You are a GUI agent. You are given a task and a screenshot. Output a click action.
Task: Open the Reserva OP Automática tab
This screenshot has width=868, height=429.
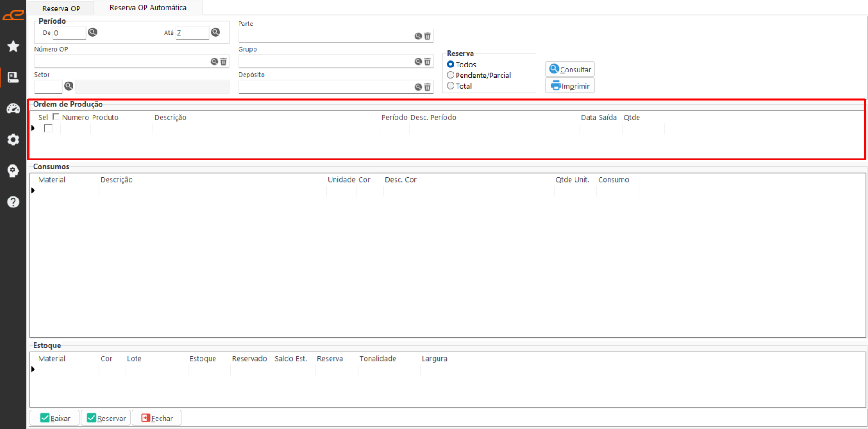(148, 8)
